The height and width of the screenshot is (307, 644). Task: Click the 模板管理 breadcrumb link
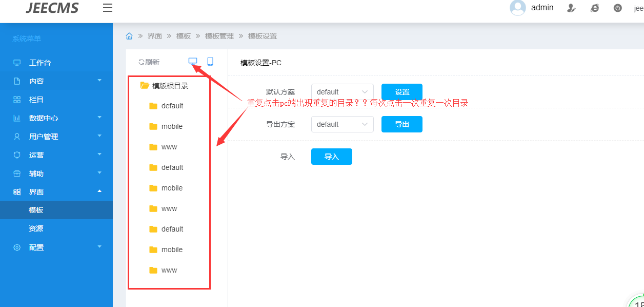coord(219,36)
